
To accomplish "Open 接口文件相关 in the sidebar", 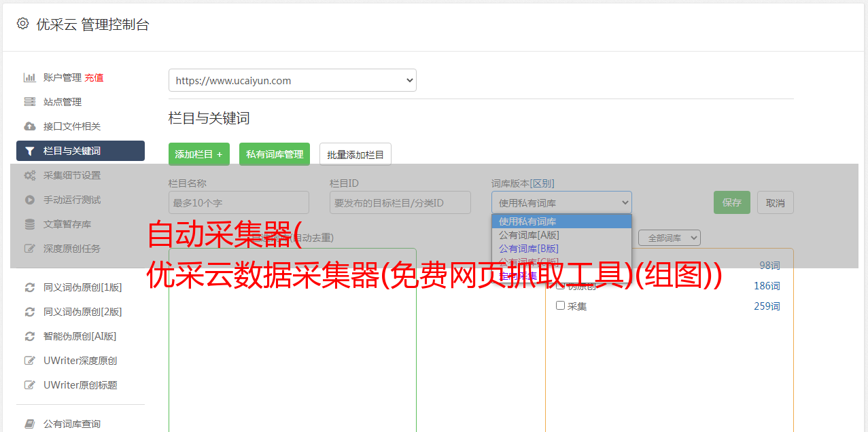I will coord(72,126).
